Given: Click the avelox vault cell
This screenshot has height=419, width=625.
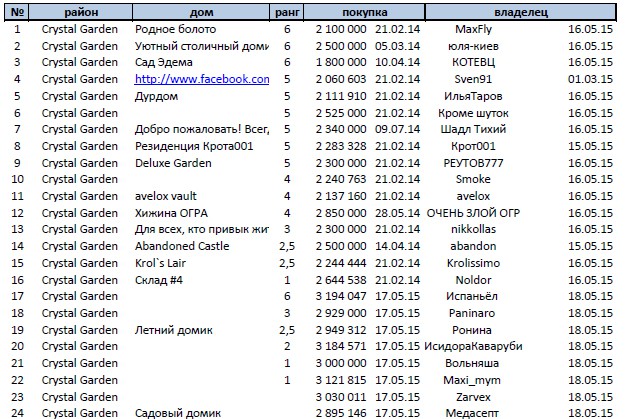Looking at the screenshot, I should tap(165, 196).
